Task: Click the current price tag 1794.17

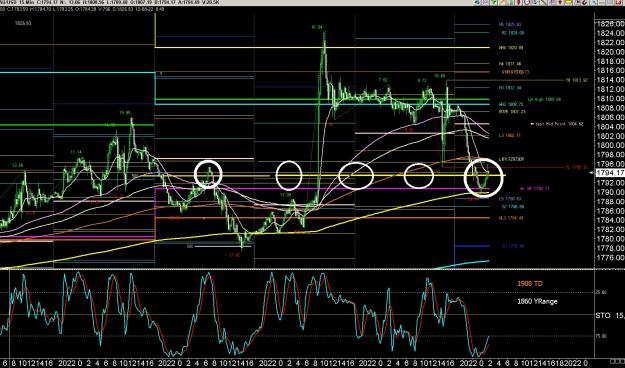Action: (609, 173)
